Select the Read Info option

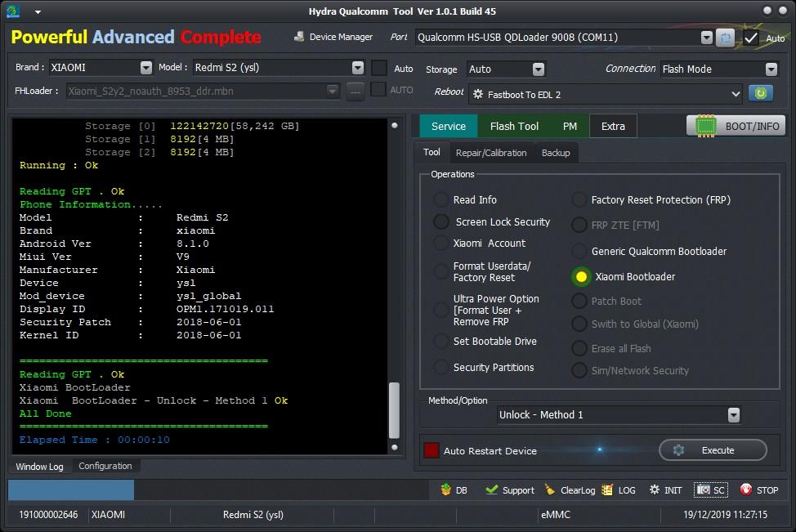(440, 199)
